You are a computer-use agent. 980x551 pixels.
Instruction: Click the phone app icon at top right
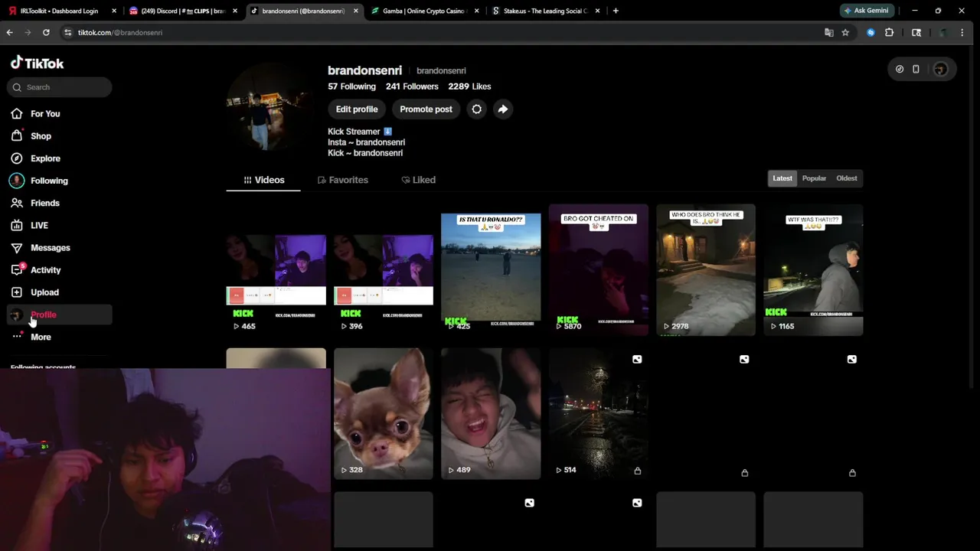pos(916,70)
